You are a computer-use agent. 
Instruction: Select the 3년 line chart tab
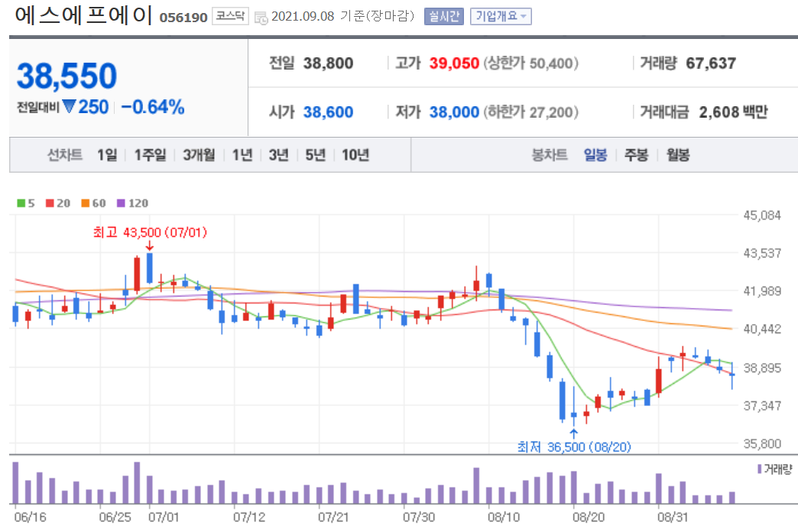[279, 154]
